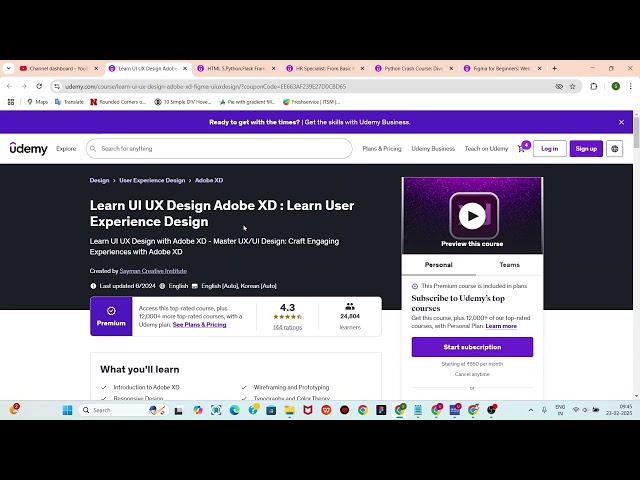
Task: Play the Preview this course video
Action: point(472,216)
